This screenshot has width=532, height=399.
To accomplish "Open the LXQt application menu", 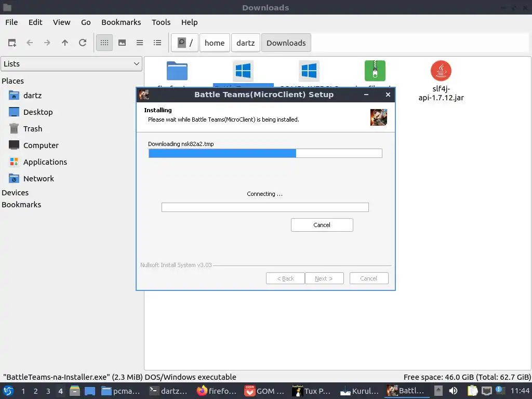I will coord(8,391).
